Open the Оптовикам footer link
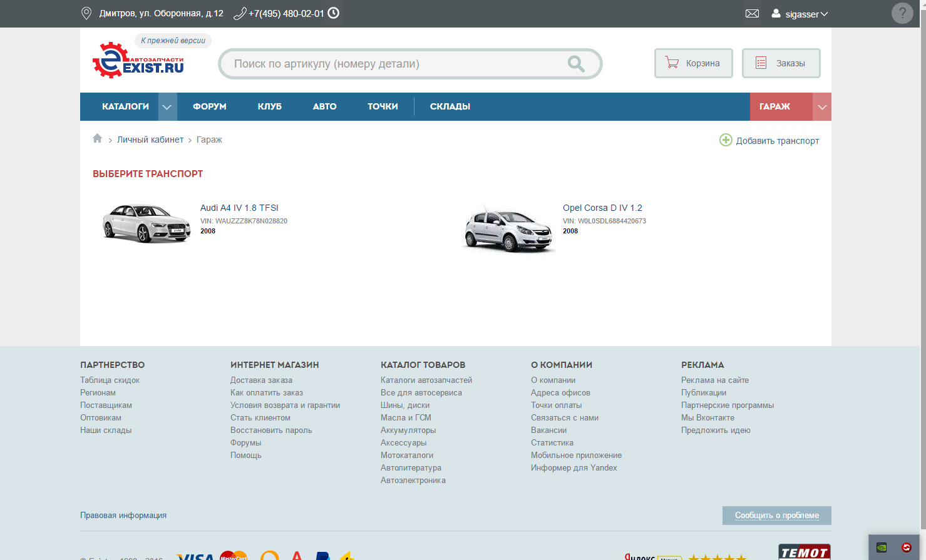Viewport: 926px width, 560px height. [x=101, y=417]
